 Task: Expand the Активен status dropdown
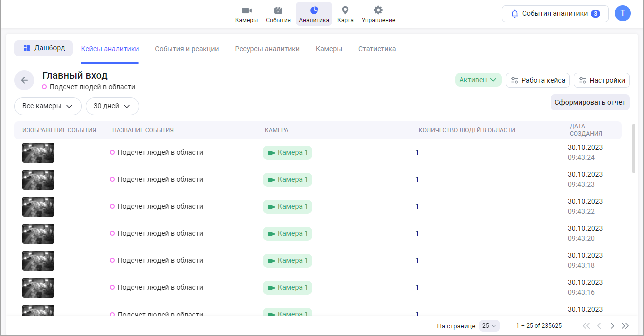[x=478, y=80]
